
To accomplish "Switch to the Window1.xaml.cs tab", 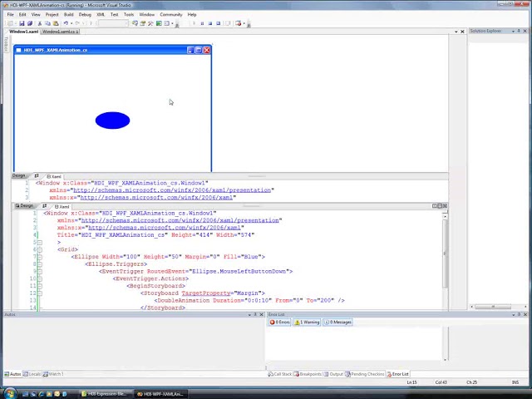I will (x=61, y=32).
